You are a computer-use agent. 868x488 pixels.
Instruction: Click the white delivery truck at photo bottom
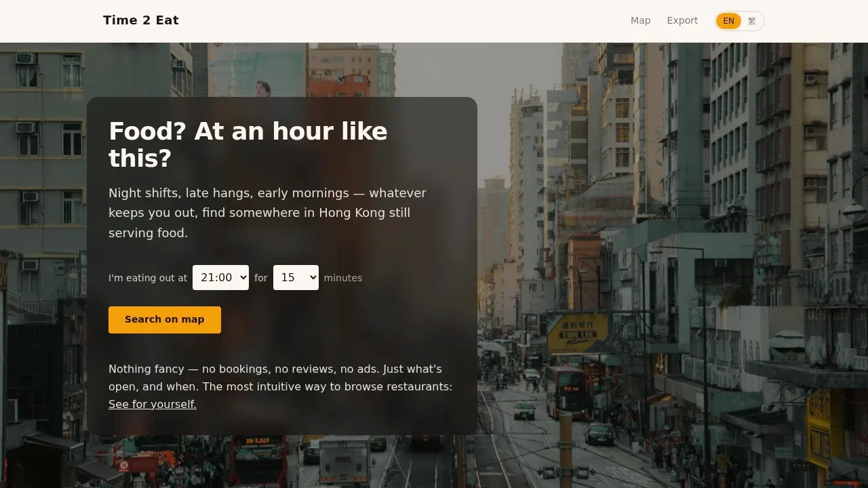pos(344,461)
